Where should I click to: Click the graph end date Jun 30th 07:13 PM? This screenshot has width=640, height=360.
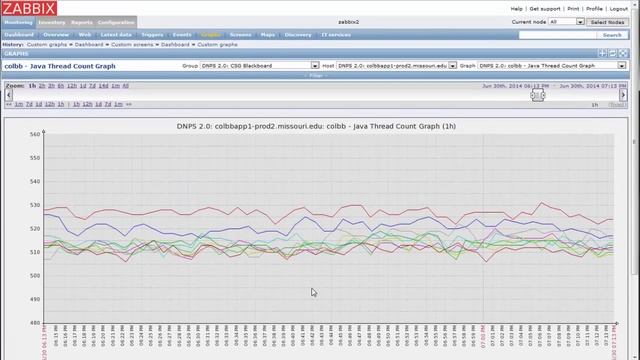point(593,86)
